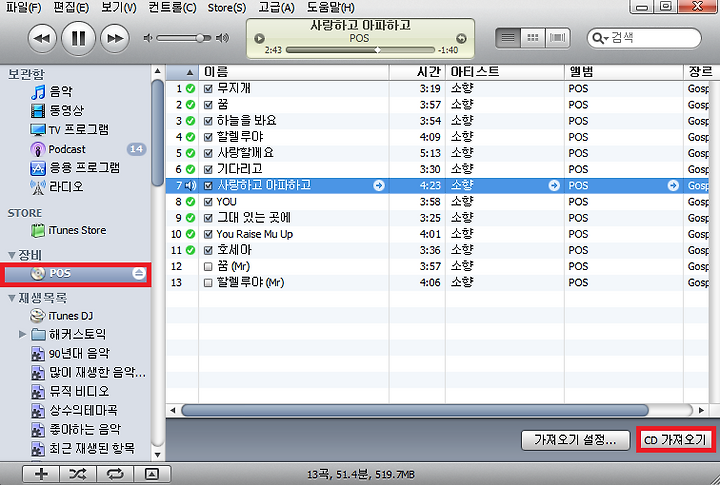The height and width of the screenshot is (485, 720).
Task: Skip to the previous track
Action: [42, 39]
